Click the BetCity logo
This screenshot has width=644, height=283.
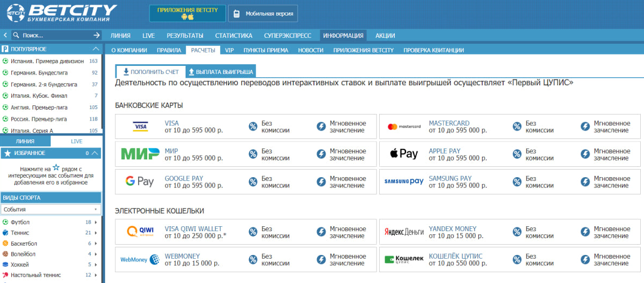(61, 13)
